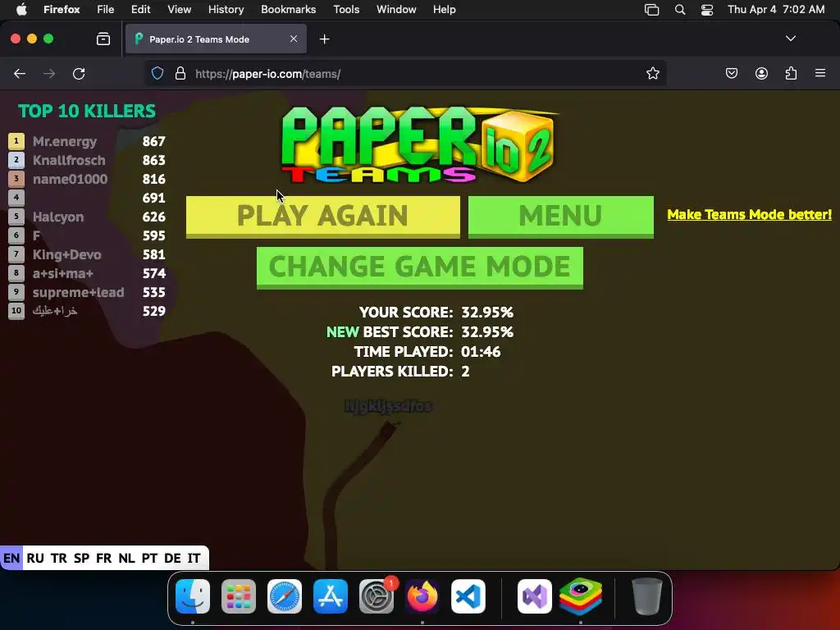This screenshot has width=840, height=630.
Task: Expand the list all tabs chevron
Action: tap(791, 39)
